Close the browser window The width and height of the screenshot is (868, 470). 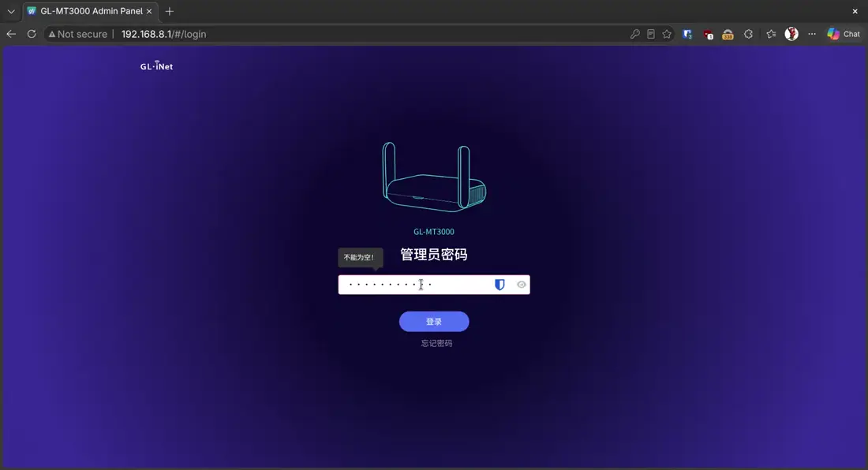pos(855,11)
